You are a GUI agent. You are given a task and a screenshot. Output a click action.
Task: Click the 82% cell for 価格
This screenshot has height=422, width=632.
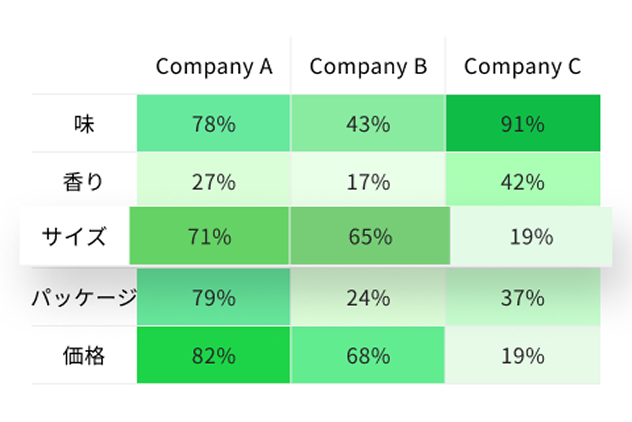point(214,355)
